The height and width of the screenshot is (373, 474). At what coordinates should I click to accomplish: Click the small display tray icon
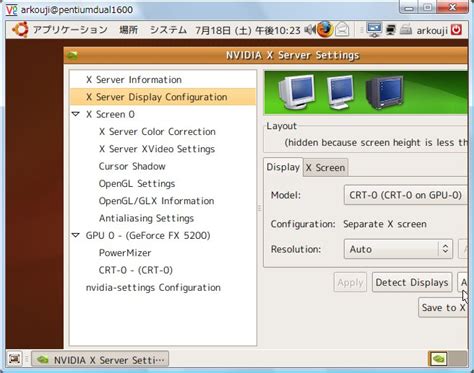391,30
